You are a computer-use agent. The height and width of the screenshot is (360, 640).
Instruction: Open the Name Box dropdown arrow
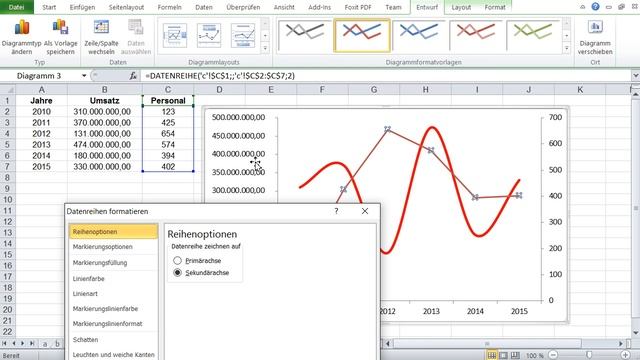click(84, 76)
